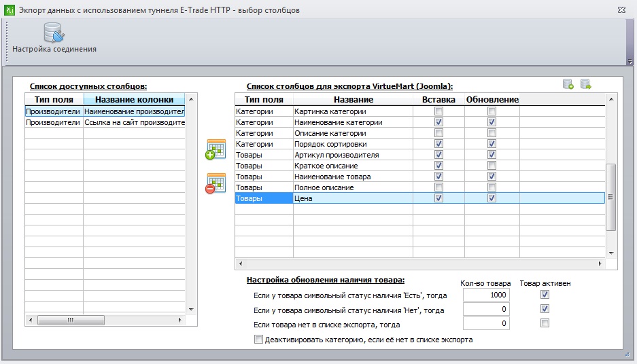Viewport: 637px width, 364px height.
Task: Open the Настройка соединения connection settings
Action: click(x=54, y=39)
